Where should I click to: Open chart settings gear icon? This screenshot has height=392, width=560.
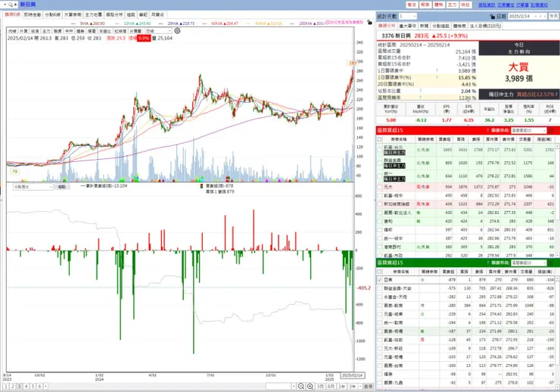point(177,31)
